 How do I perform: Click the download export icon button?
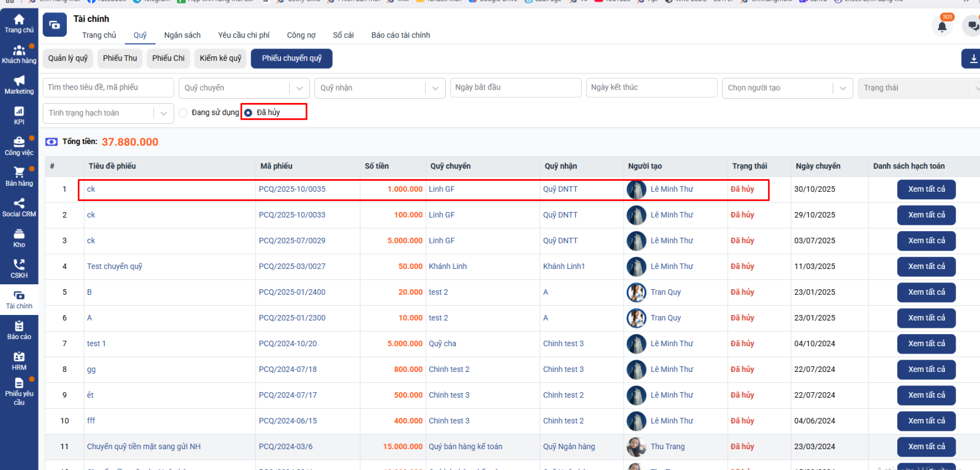[x=973, y=59]
